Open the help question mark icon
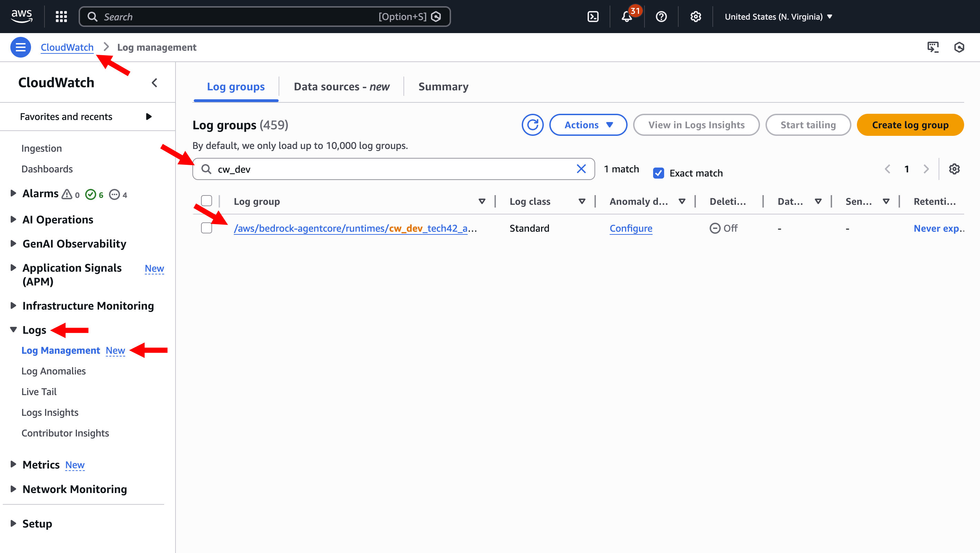980x553 pixels. tap(661, 17)
